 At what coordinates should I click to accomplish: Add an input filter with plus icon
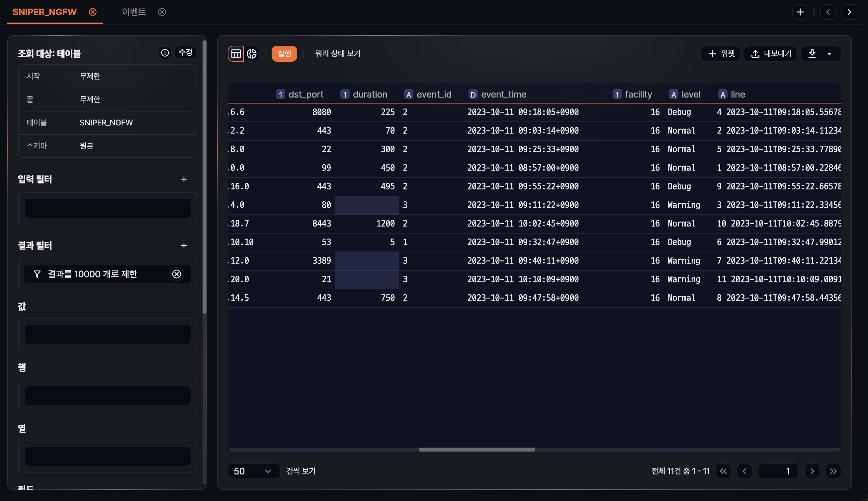184,179
